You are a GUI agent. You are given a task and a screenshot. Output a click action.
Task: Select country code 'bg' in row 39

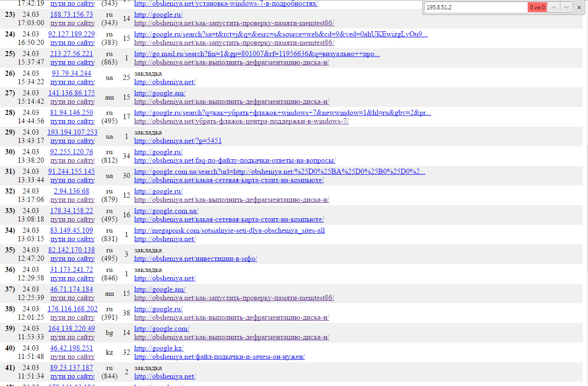click(x=109, y=333)
